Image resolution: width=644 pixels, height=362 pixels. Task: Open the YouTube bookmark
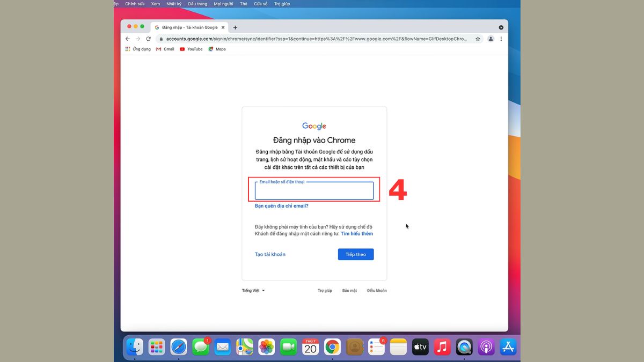tap(191, 49)
